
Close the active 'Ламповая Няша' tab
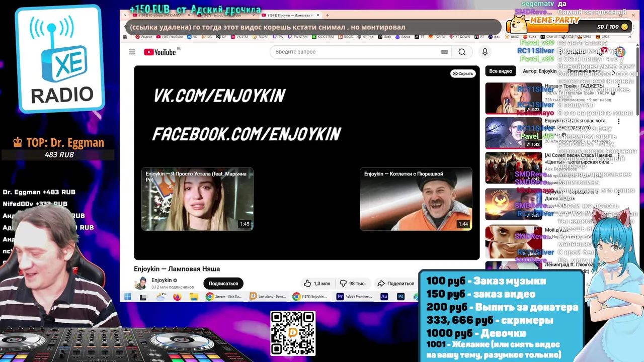click(318, 15)
